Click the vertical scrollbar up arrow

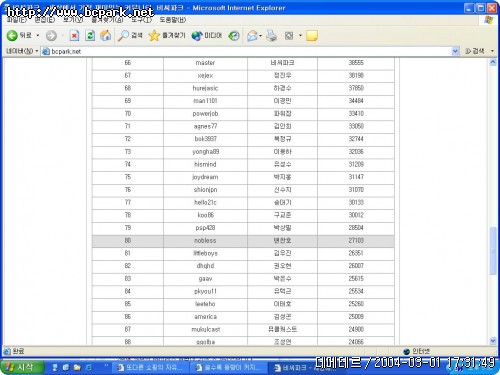point(493,62)
